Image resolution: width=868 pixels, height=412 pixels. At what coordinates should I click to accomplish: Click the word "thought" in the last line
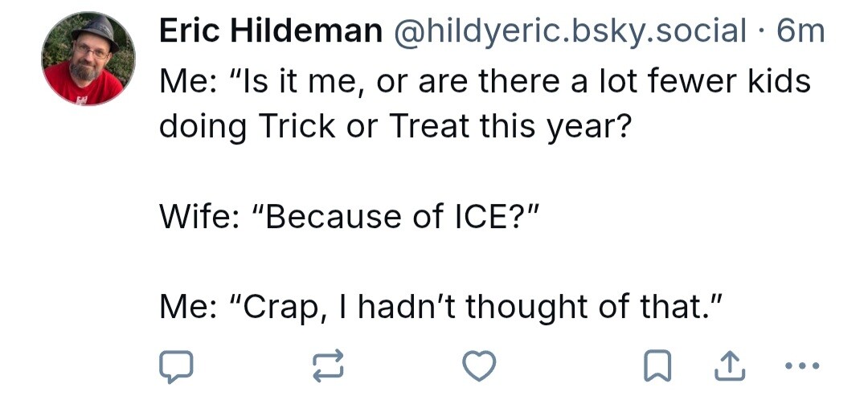point(528,307)
